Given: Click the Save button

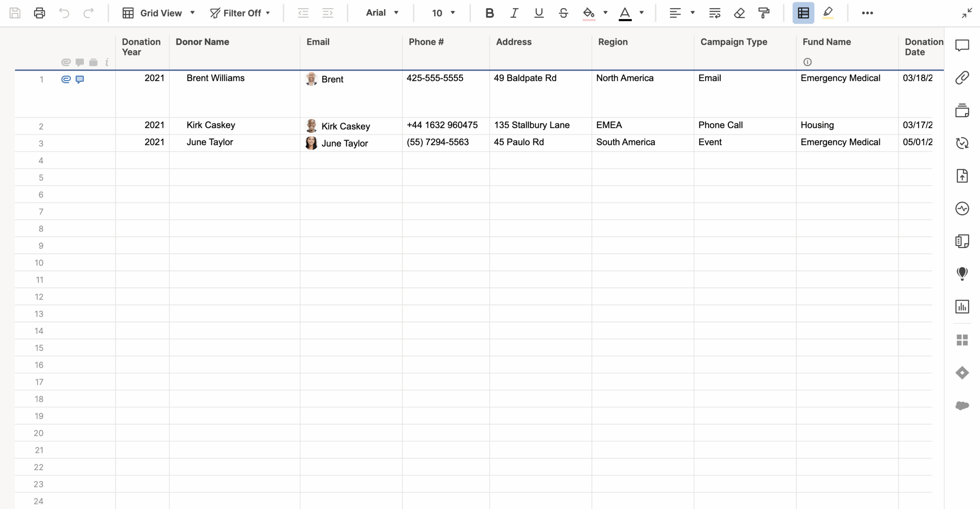Looking at the screenshot, I should [15, 13].
